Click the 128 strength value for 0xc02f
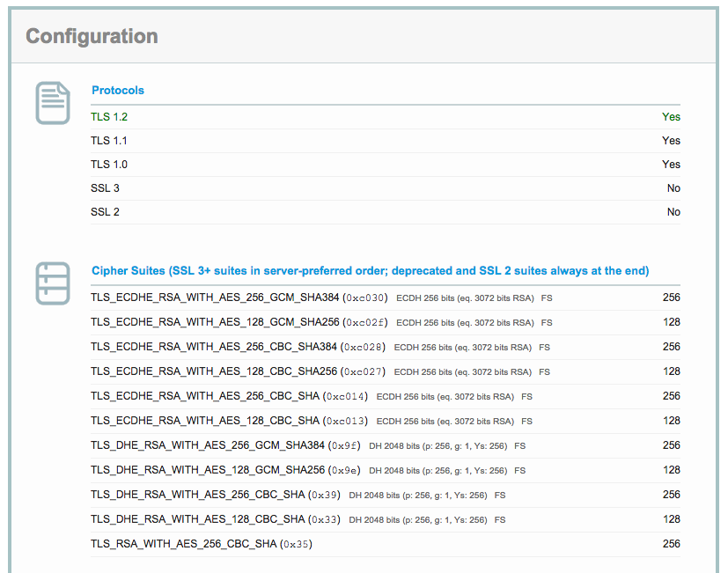The image size is (728, 573). [672, 322]
